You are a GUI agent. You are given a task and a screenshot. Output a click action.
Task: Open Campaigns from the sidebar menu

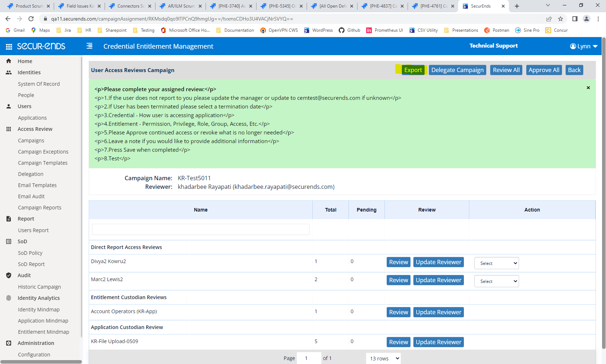tap(31, 140)
